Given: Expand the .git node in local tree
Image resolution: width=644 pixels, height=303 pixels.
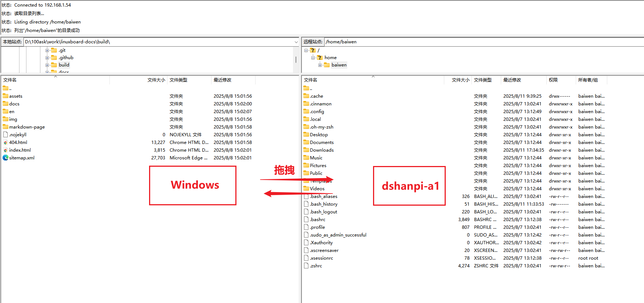Looking at the screenshot, I should pos(47,50).
